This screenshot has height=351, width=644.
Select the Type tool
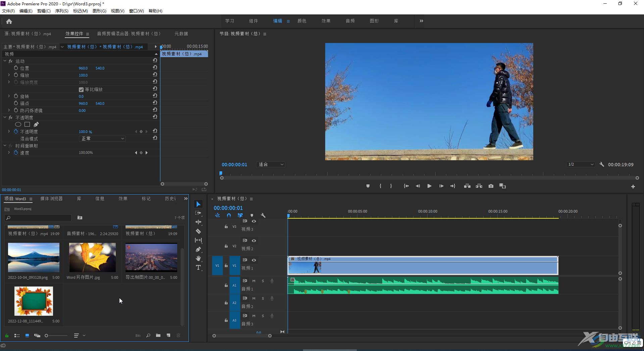[x=198, y=267]
